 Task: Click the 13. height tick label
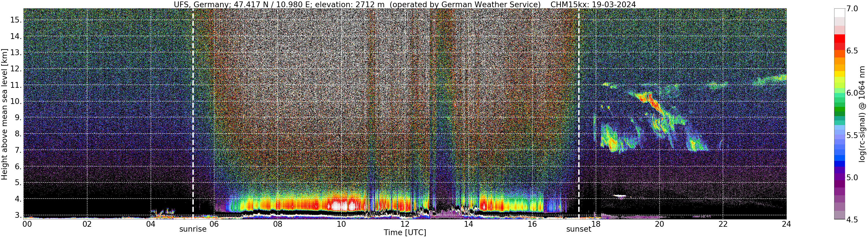pyautogui.click(x=16, y=53)
